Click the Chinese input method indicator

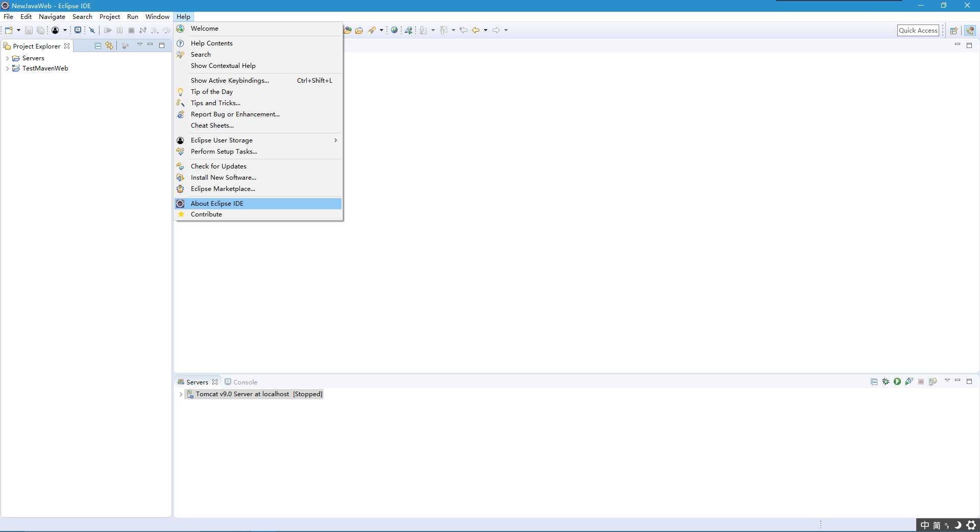coord(924,525)
